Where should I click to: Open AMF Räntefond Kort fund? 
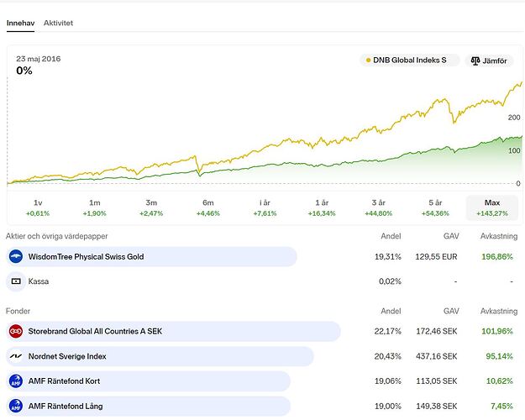(262, 381)
